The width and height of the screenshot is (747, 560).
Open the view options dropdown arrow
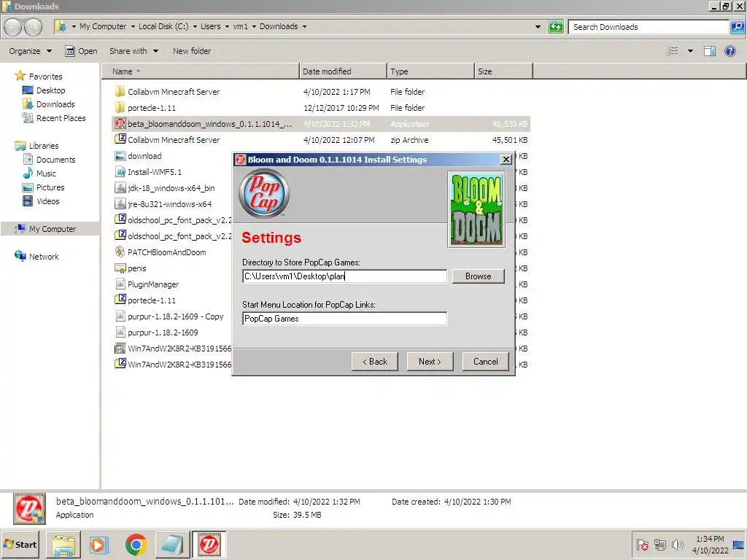(x=690, y=51)
